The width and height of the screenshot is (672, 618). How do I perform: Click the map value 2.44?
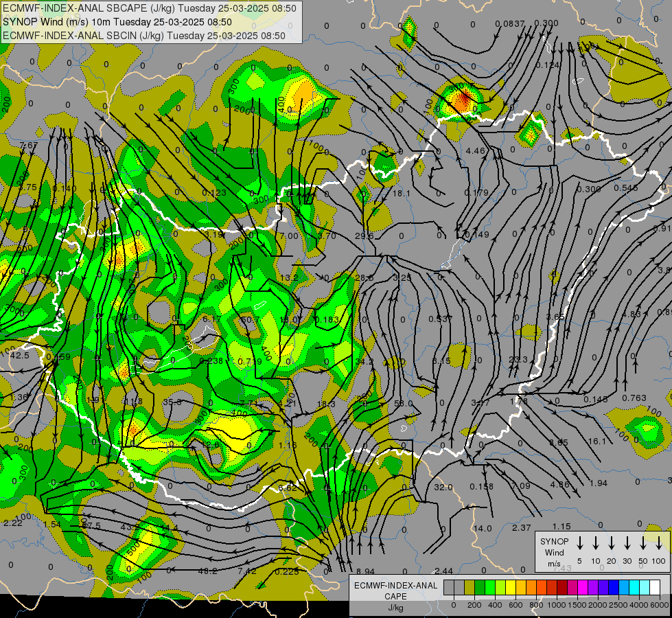[x=443, y=571]
